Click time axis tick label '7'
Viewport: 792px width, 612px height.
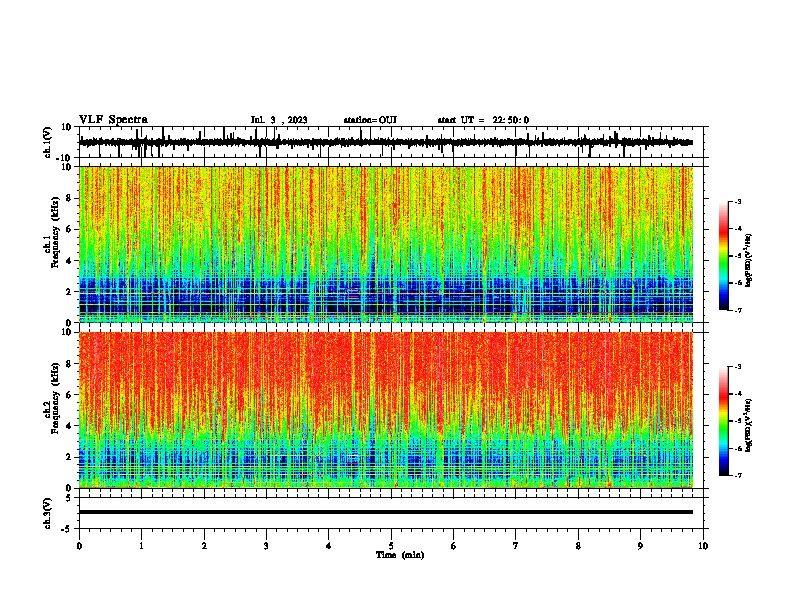[x=516, y=546]
